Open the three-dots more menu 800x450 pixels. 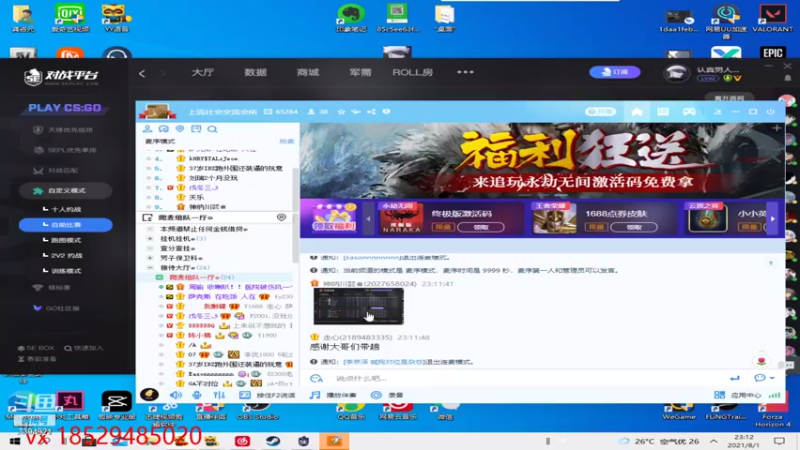[x=465, y=72]
